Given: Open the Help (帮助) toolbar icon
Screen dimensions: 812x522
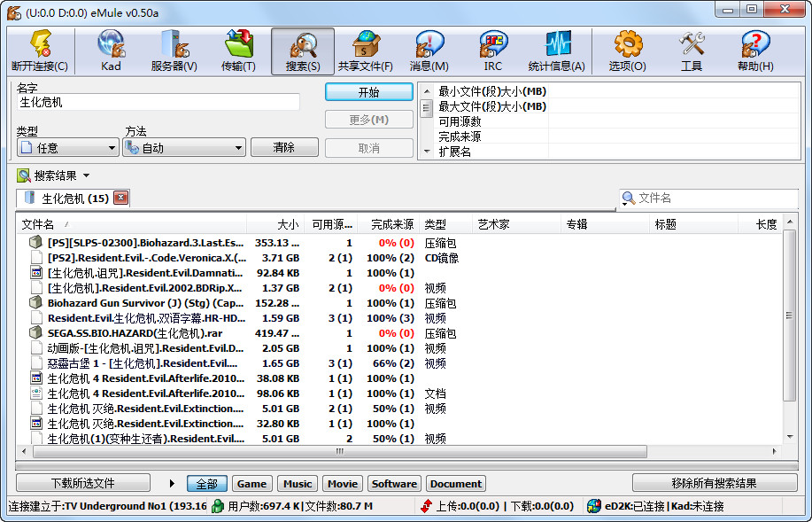Looking at the screenshot, I should coord(755,51).
